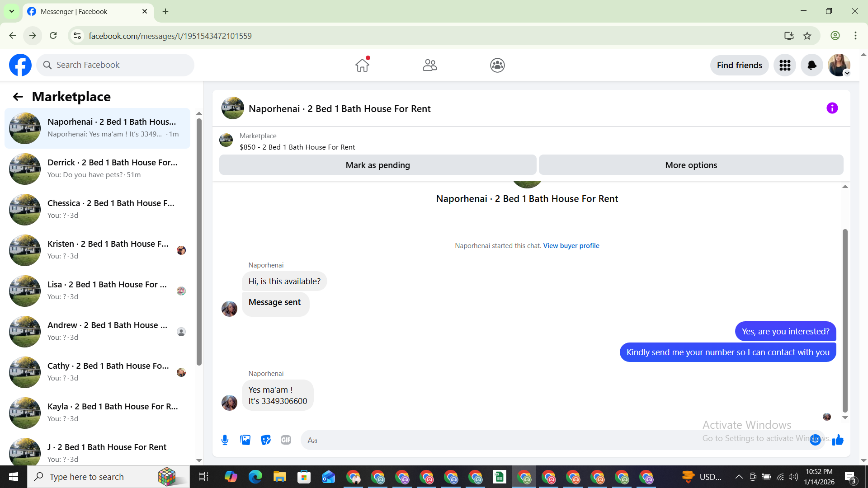The height and width of the screenshot is (488, 868).
Task: Expand the account profile menu
Action: tap(839, 66)
